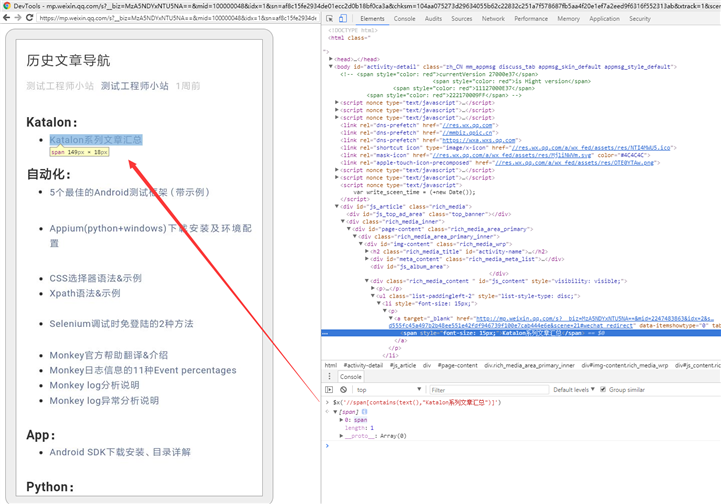Open the Performance tab

click(531, 19)
